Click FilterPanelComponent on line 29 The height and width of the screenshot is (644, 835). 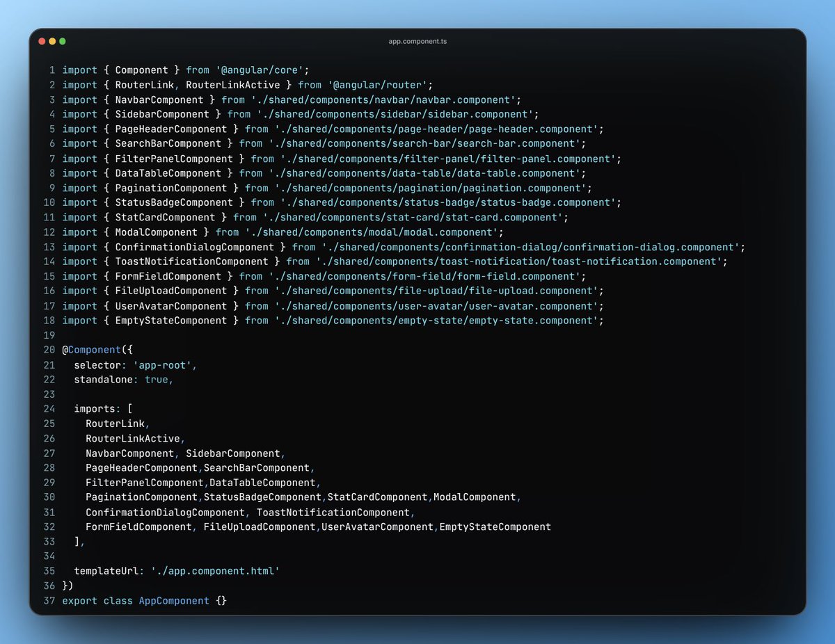pos(144,483)
